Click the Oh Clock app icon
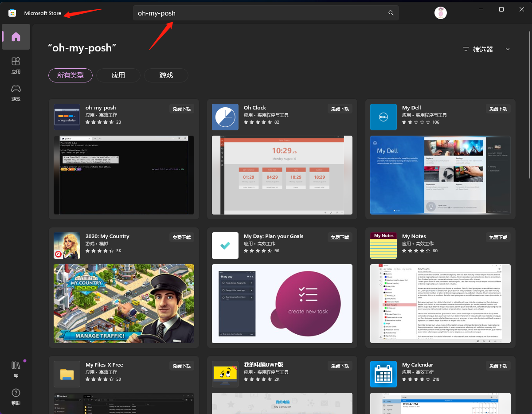The image size is (532, 414). pos(225,117)
